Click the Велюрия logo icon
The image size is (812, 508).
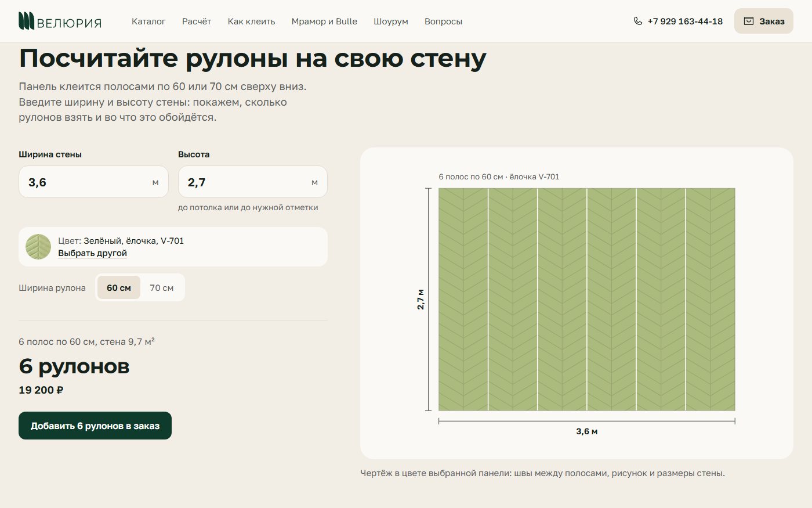point(26,21)
